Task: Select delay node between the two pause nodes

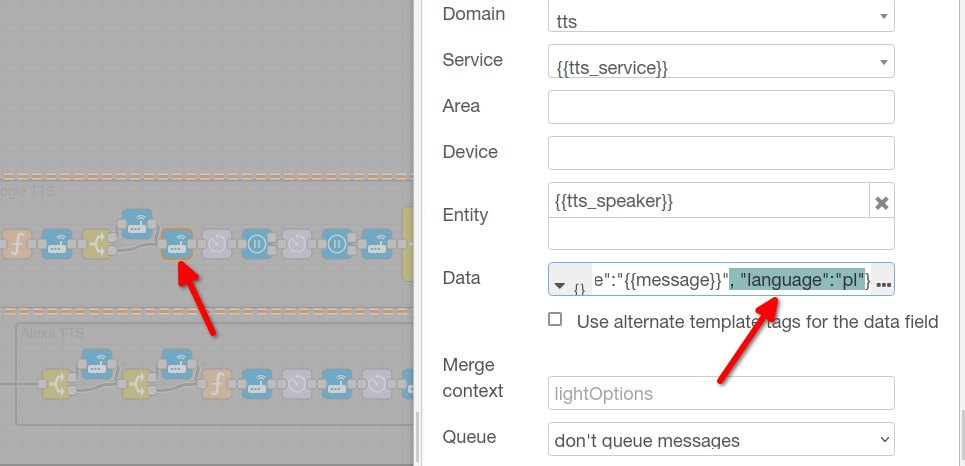Action: click(x=297, y=244)
